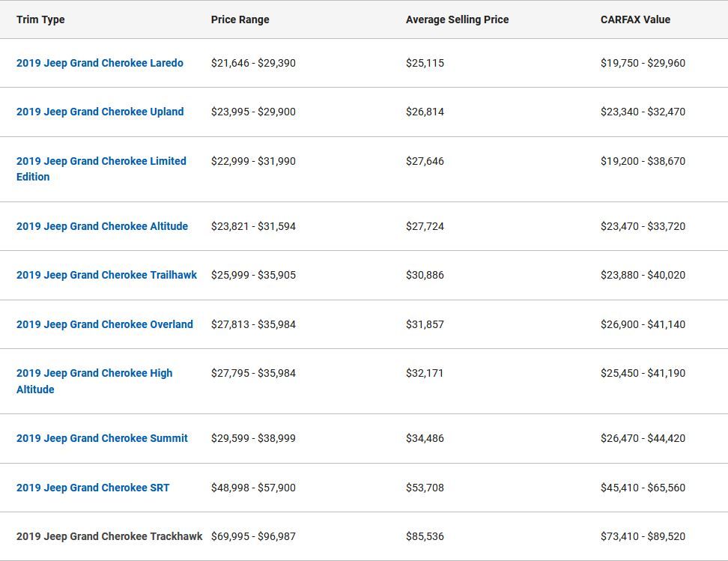Open the 2019 Jeep Grand Cherokee Summit link

102,438
